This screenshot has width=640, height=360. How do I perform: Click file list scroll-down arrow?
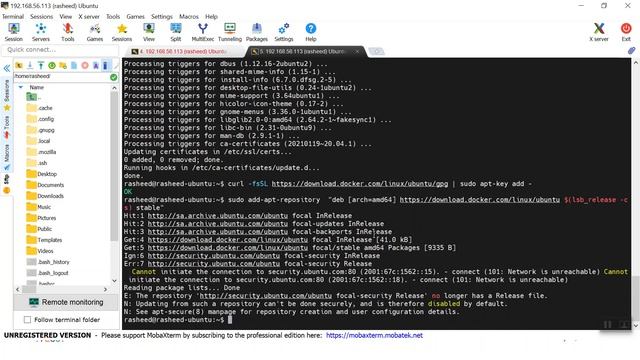point(114,280)
